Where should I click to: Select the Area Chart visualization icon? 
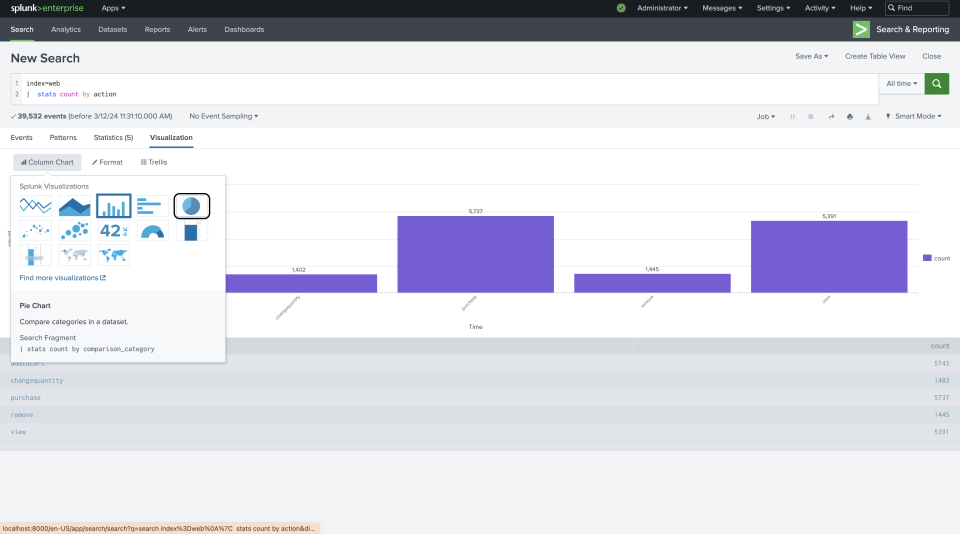click(75, 206)
